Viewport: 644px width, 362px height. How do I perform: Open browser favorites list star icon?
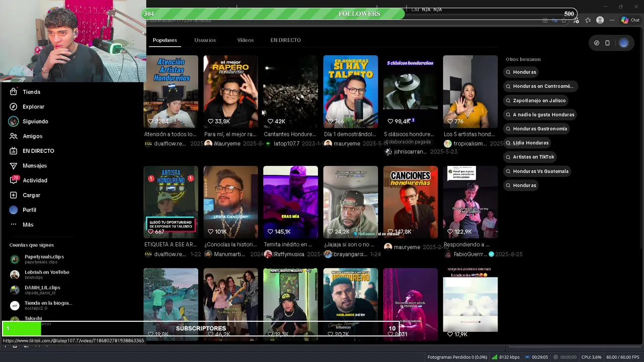pos(589,20)
